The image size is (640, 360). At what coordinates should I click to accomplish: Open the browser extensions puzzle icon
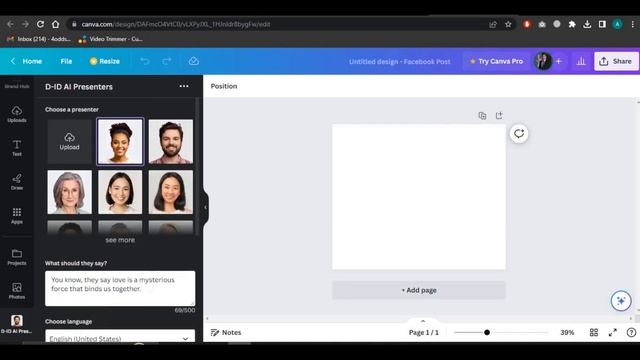572,24
